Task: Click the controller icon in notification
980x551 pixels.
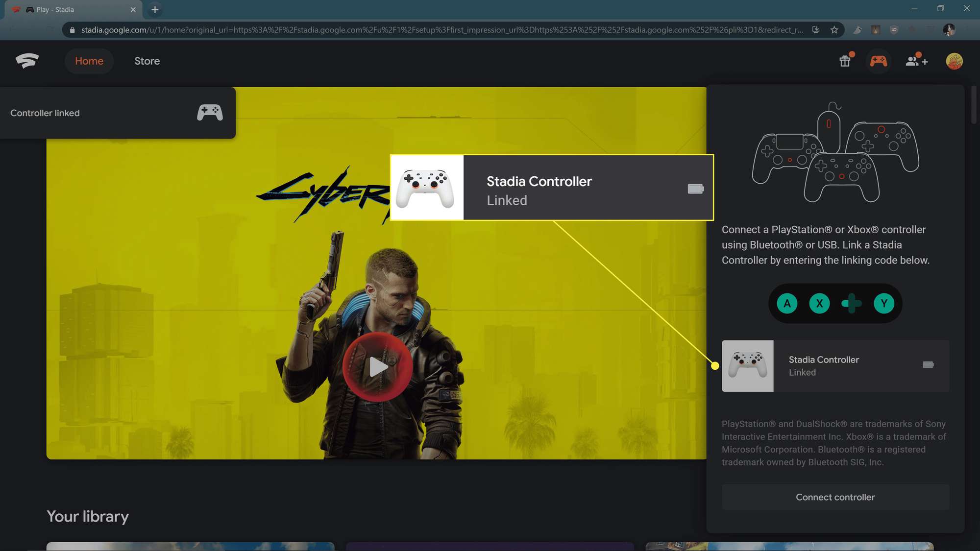Action: click(210, 113)
